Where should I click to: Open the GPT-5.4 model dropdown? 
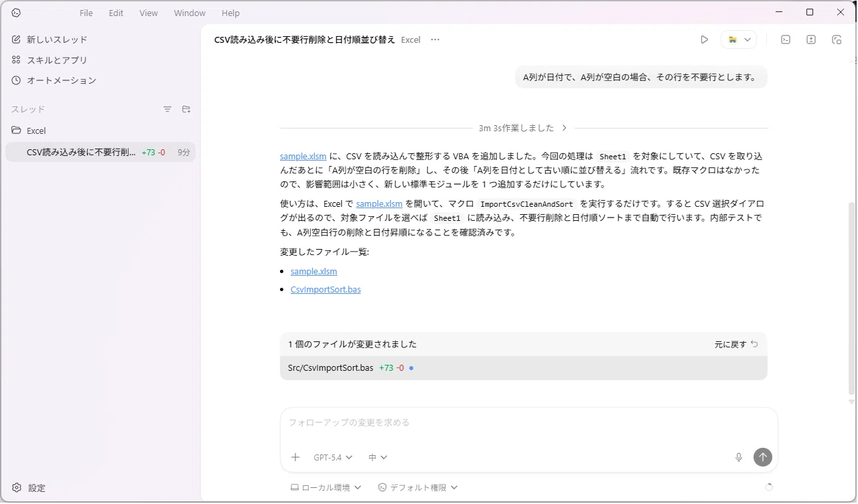333,457
